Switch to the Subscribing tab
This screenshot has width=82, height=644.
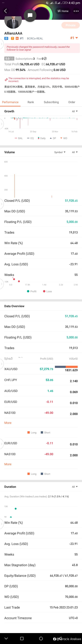(x=51, y=102)
